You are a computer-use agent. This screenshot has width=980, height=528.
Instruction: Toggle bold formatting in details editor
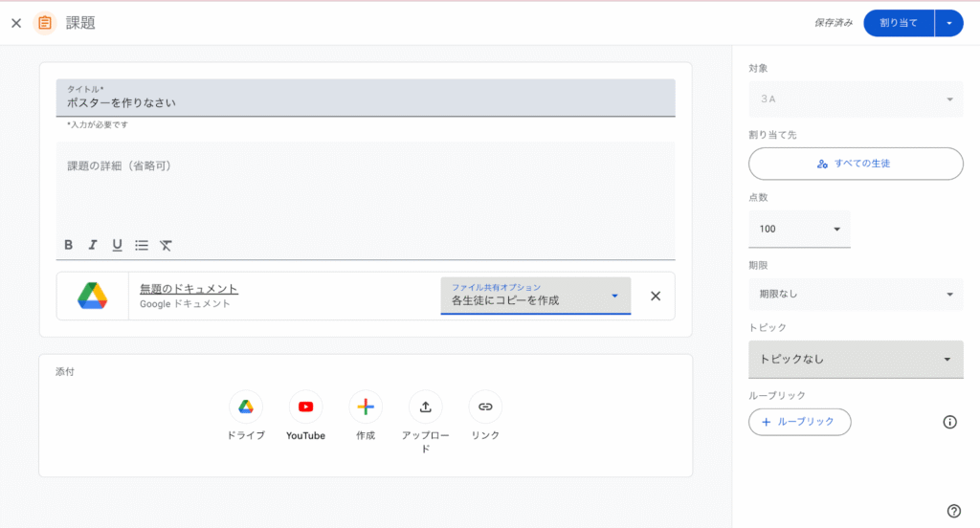click(x=69, y=245)
